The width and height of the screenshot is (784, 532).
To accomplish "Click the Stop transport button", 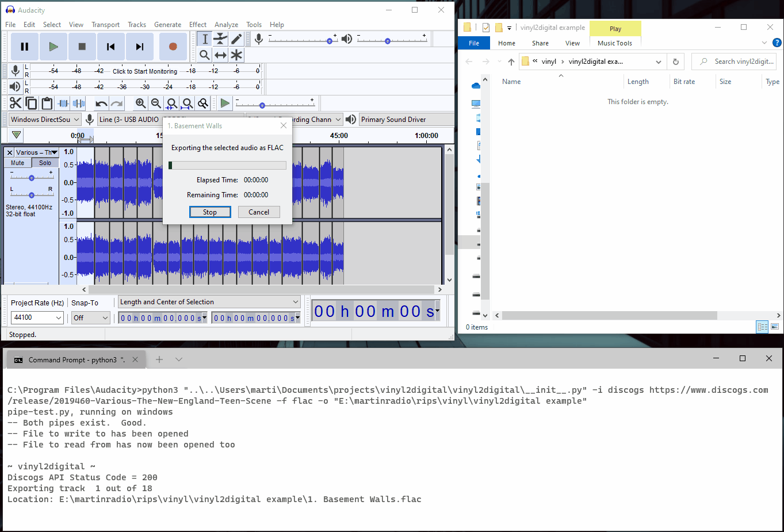I will click(x=82, y=47).
